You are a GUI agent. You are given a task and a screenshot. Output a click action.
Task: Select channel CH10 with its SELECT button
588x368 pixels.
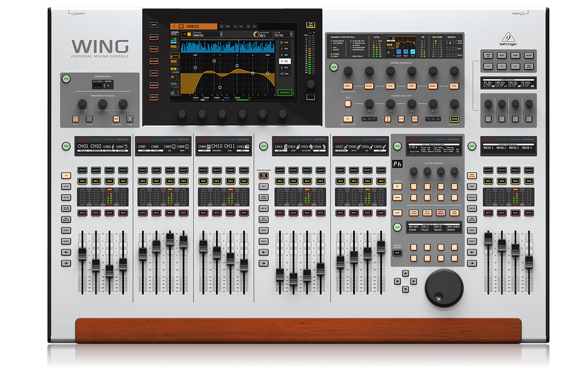(216, 170)
